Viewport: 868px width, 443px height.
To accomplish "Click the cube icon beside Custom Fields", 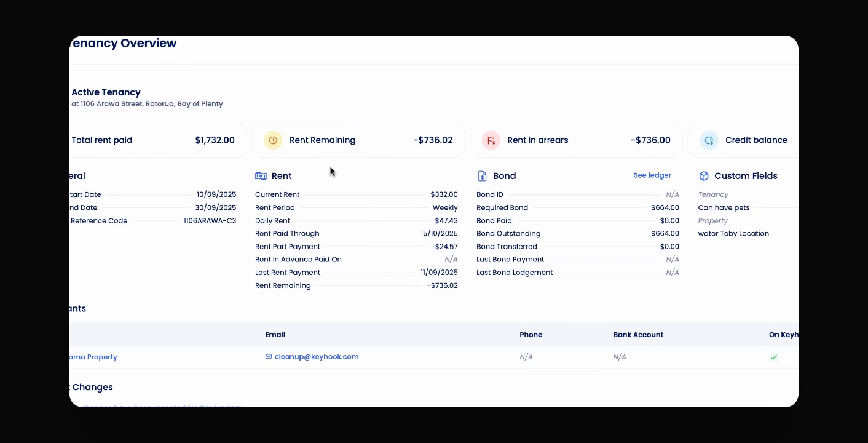I will click(x=704, y=176).
